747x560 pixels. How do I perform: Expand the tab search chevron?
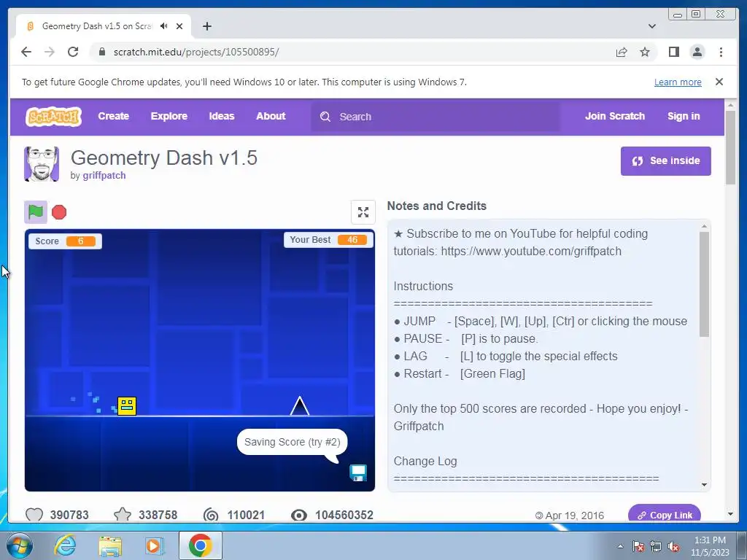pyautogui.click(x=652, y=26)
